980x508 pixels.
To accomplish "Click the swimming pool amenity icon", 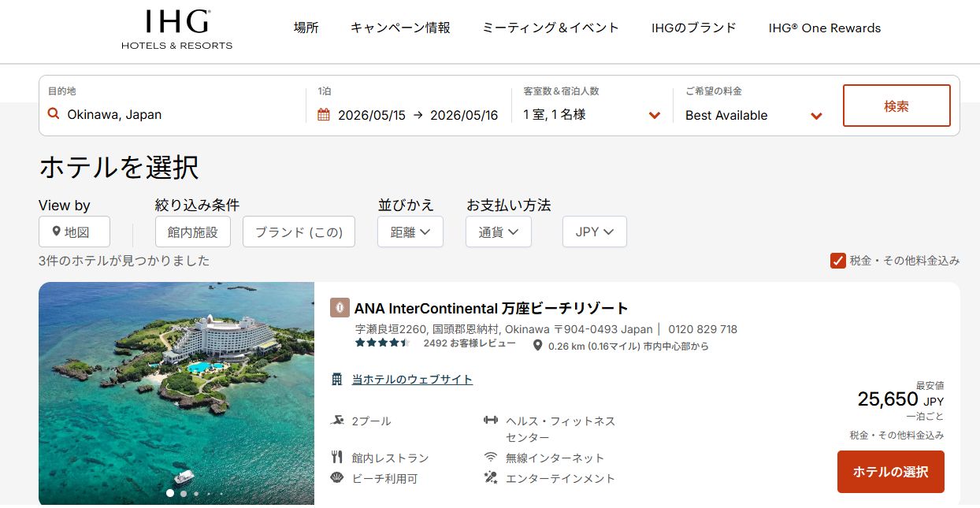I will (337, 421).
